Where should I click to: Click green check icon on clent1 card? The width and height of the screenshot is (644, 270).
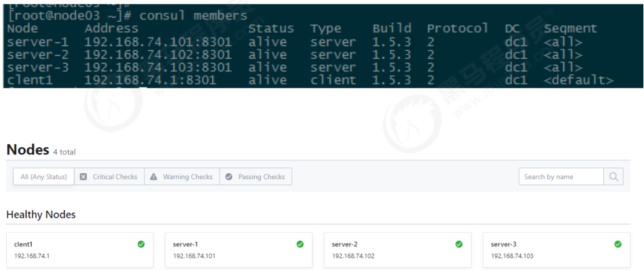tap(141, 244)
